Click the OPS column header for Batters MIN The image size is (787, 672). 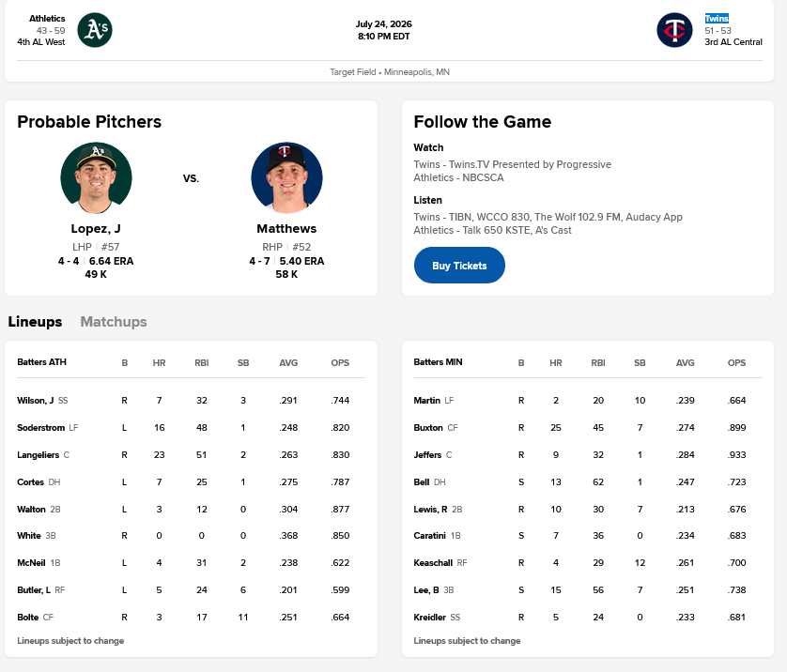(736, 363)
